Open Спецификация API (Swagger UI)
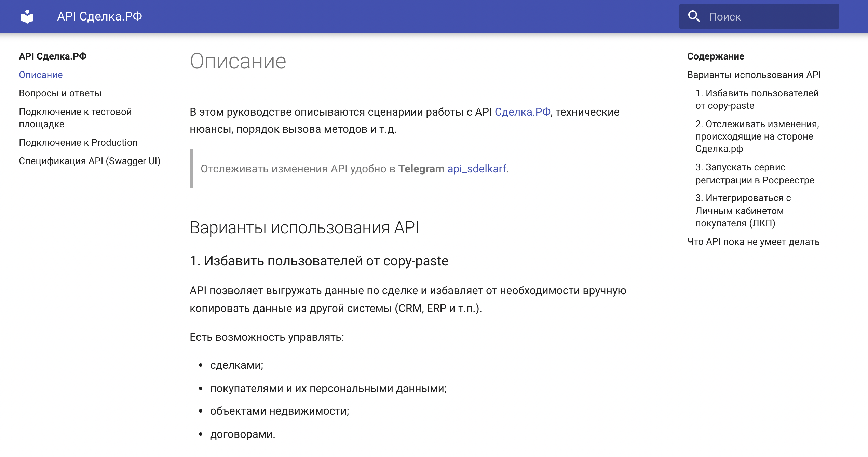868x457 pixels. pos(90,161)
